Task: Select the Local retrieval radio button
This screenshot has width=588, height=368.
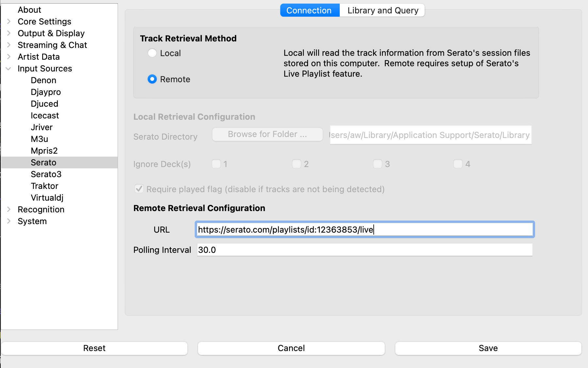Action: coord(152,53)
